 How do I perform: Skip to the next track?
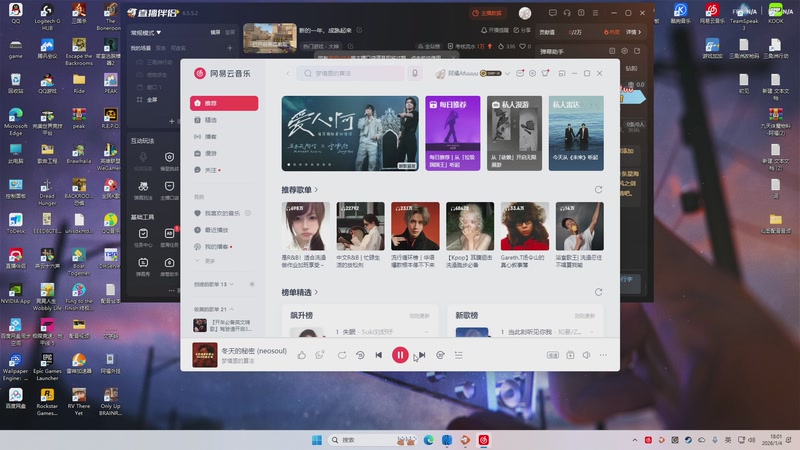tap(422, 355)
